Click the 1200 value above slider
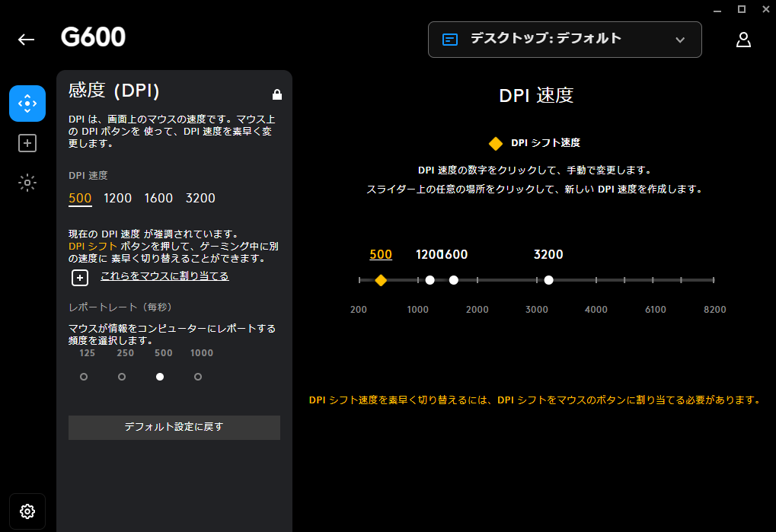Viewport: 776px width, 532px height. point(429,255)
